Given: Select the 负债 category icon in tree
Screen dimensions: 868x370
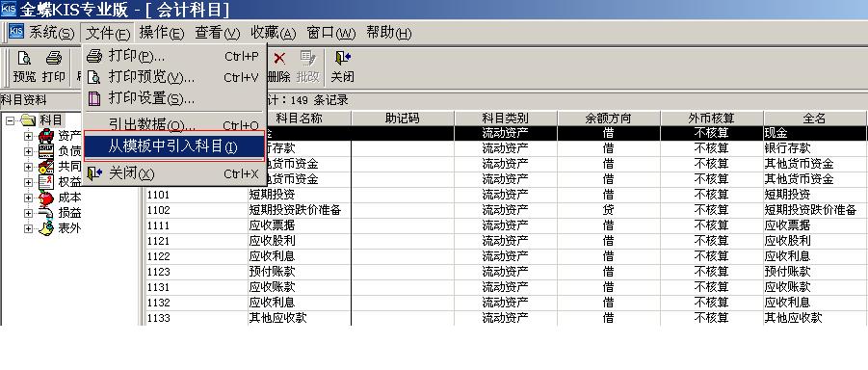Looking at the screenshot, I should (46, 151).
